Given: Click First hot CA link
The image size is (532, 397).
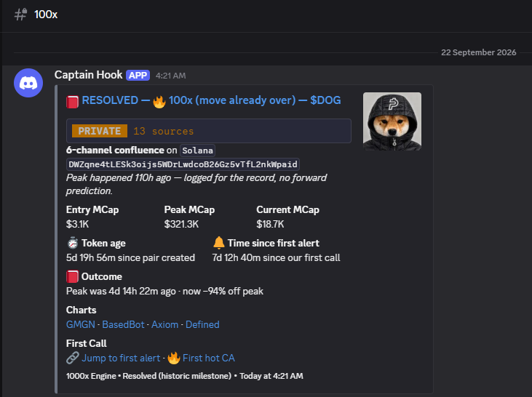Looking at the screenshot, I should tap(209, 358).
